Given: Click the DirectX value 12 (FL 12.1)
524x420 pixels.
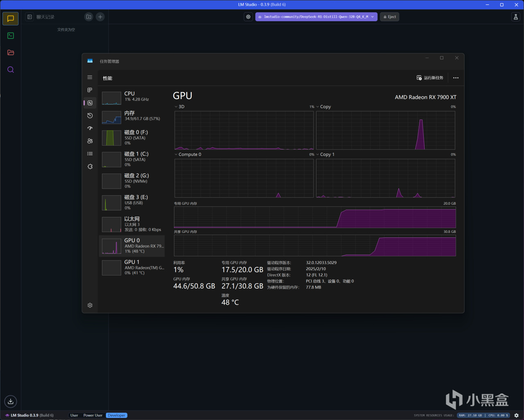Looking at the screenshot, I should pyautogui.click(x=316, y=275).
